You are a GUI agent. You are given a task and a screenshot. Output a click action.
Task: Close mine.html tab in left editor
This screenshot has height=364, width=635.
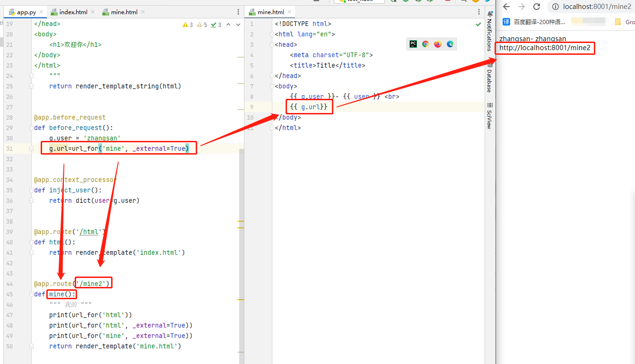143,12
